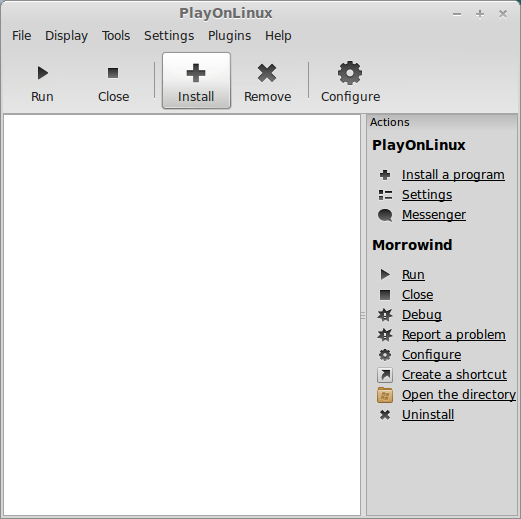Click the Report a problem link
The width and height of the screenshot is (521, 519).
(454, 335)
